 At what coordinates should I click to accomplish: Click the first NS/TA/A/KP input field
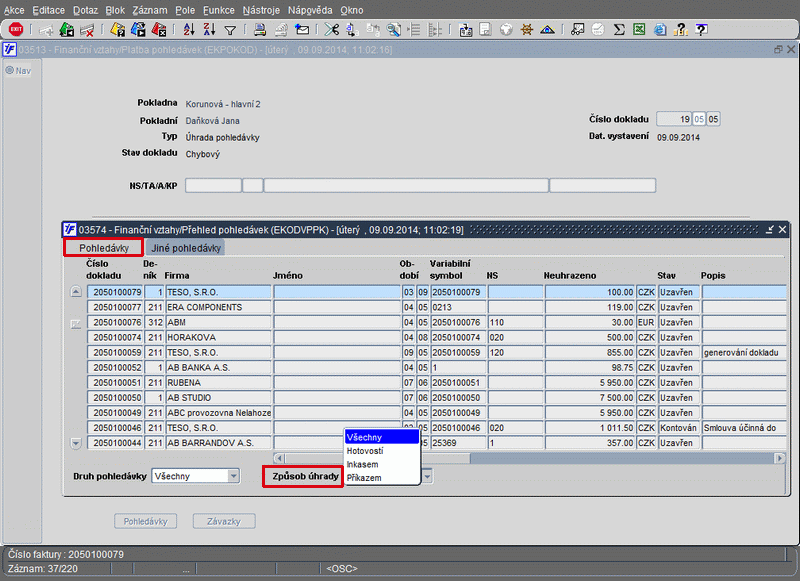pyautogui.click(x=213, y=186)
